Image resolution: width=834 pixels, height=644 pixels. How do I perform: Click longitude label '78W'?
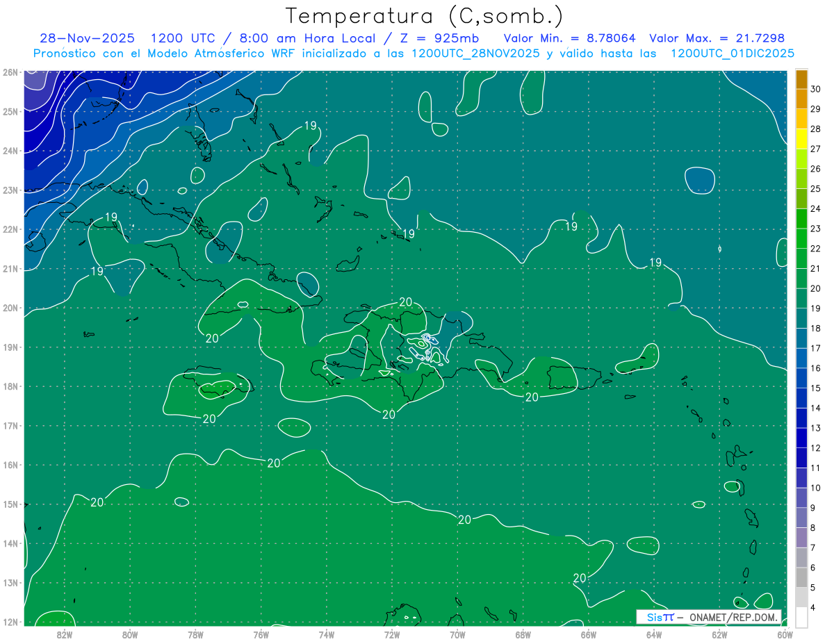[195, 635]
